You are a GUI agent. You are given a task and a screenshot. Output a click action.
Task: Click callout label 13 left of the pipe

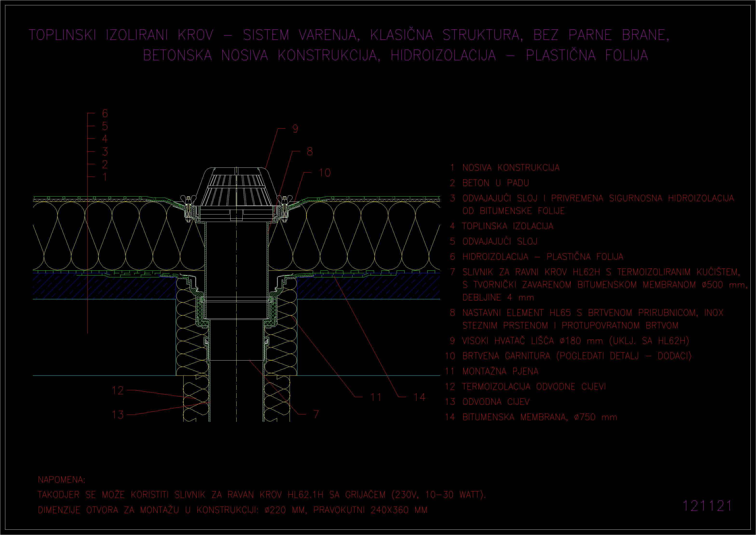[118, 415]
